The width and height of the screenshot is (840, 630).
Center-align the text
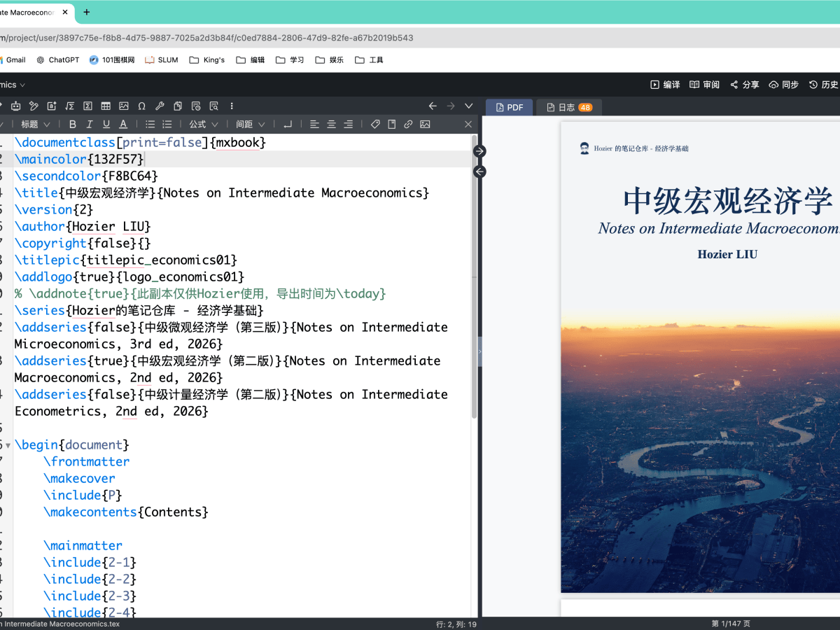tap(331, 125)
